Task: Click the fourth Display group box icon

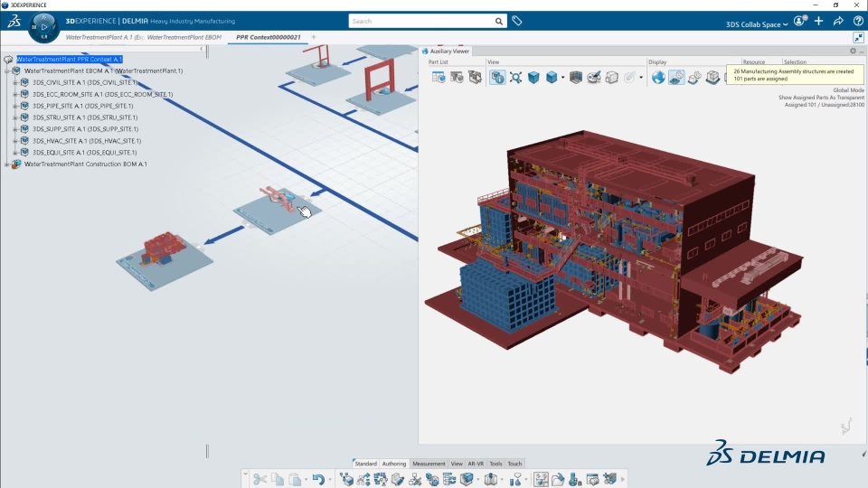Action: 712,78
